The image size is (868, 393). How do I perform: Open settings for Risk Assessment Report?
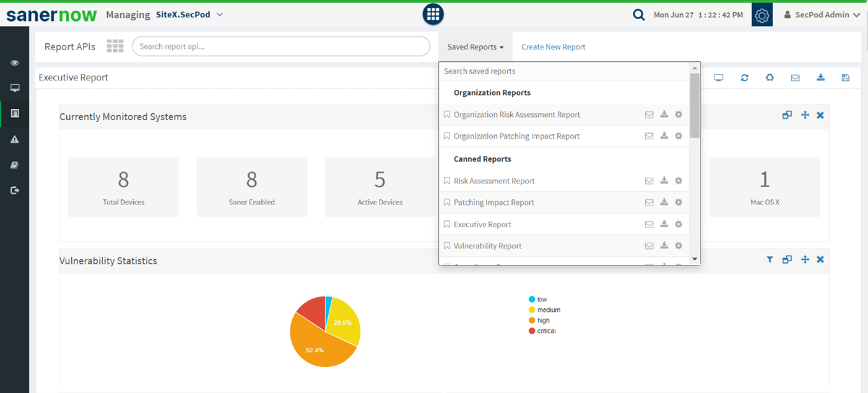[x=678, y=181]
